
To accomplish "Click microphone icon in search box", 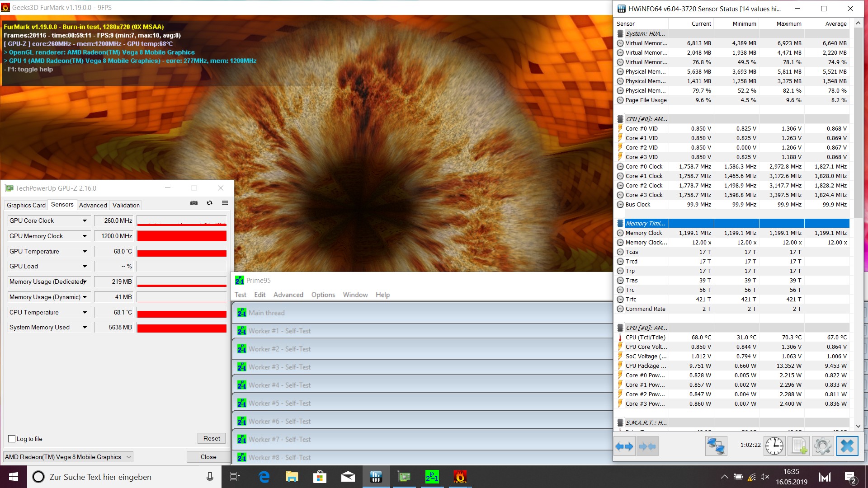I will click(210, 477).
